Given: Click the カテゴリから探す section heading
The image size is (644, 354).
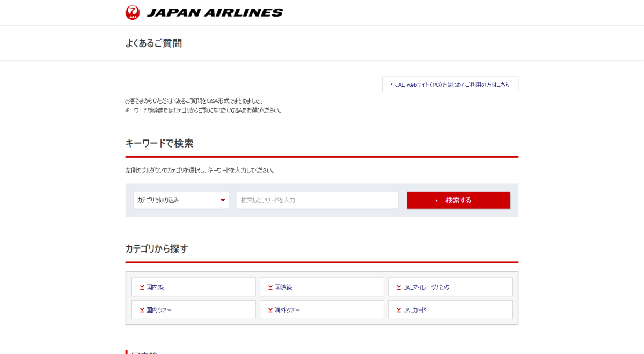Looking at the screenshot, I should 157,249.
